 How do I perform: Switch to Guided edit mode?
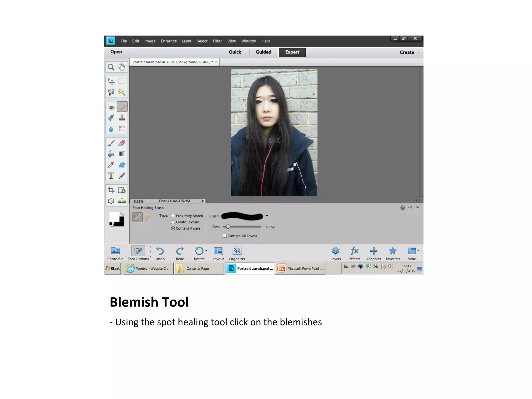click(263, 52)
